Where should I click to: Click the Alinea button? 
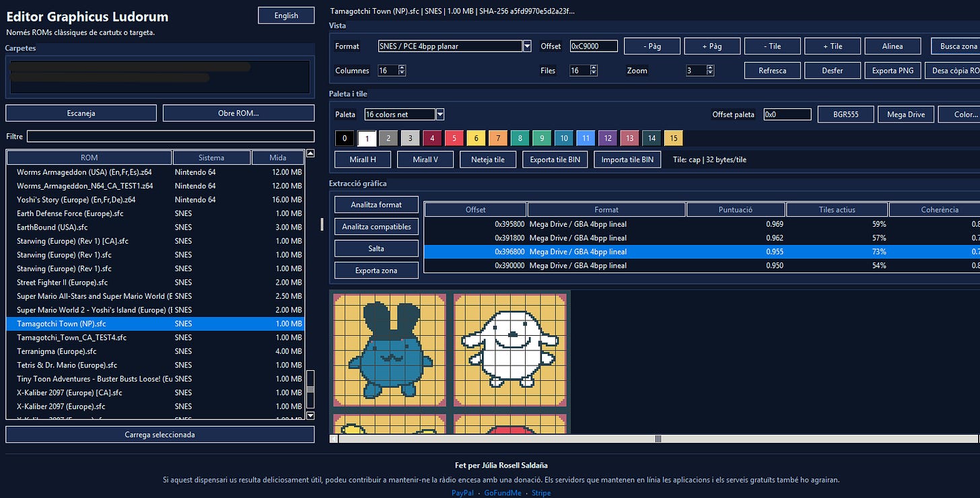pos(893,46)
